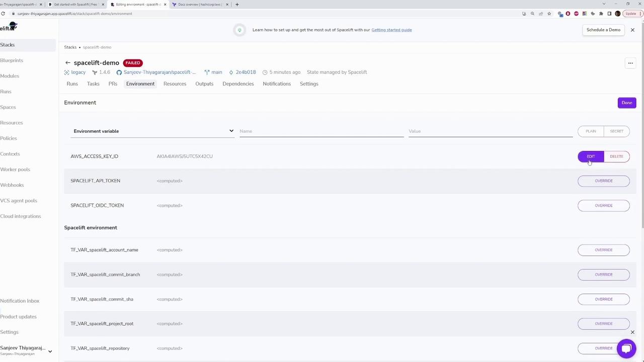The width and height of the screenshot is (644, 362).
Task: Delete the AWS_ACCESS_KEY_ID variable
Action: point(616,156)
